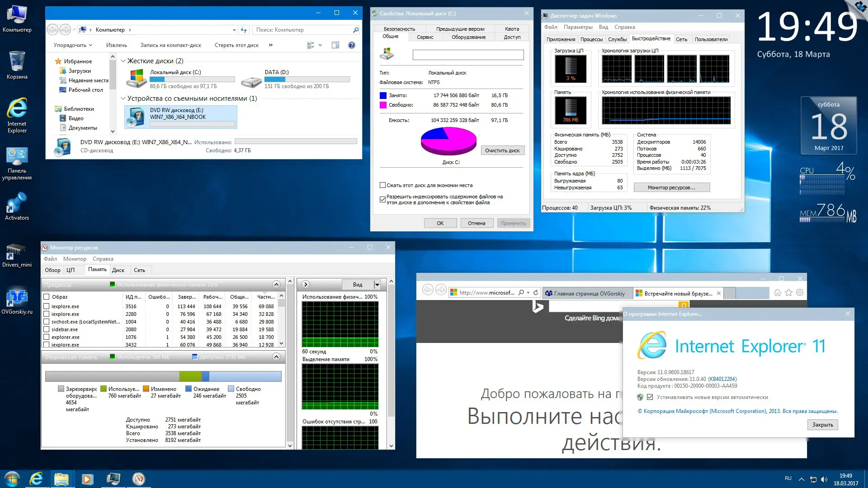Uncheck allow indexing files checkbox
The image size is (868, 488).
(383, 199)
